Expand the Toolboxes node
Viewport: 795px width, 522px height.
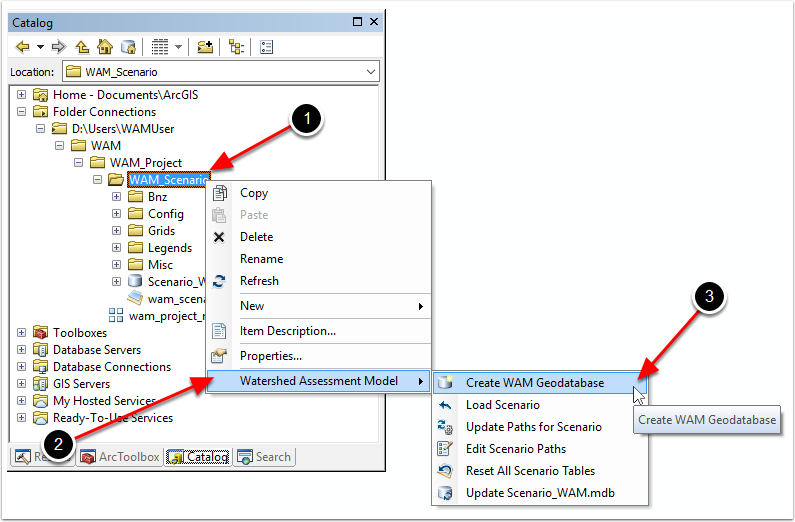pos(21,332)
